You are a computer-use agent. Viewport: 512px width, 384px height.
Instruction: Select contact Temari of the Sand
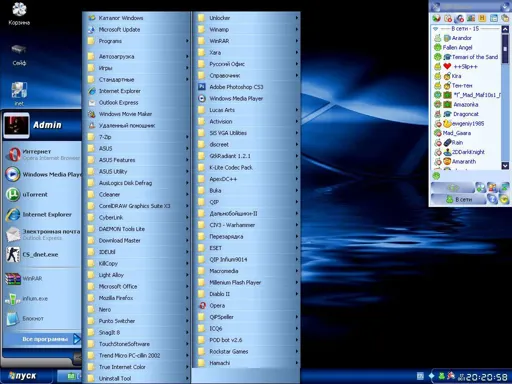pos(467,57)
